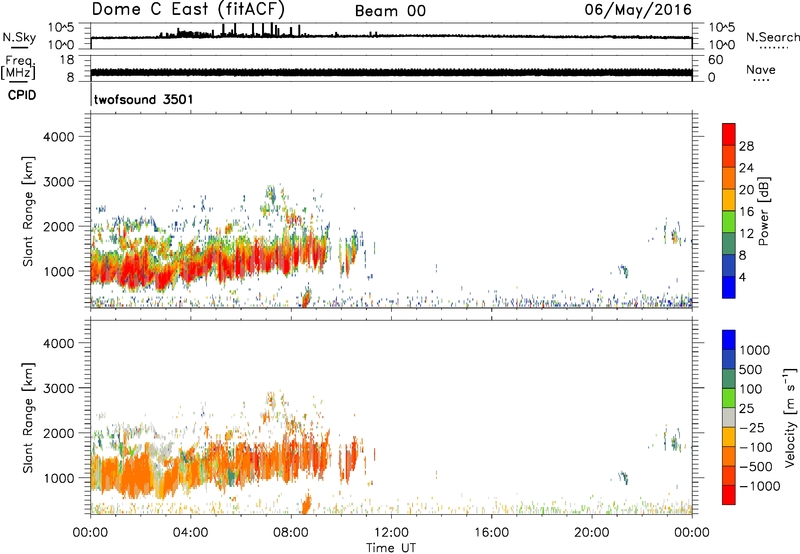
Task: Pick the red bottom segment of Velocity color bar
Action: 729,494
